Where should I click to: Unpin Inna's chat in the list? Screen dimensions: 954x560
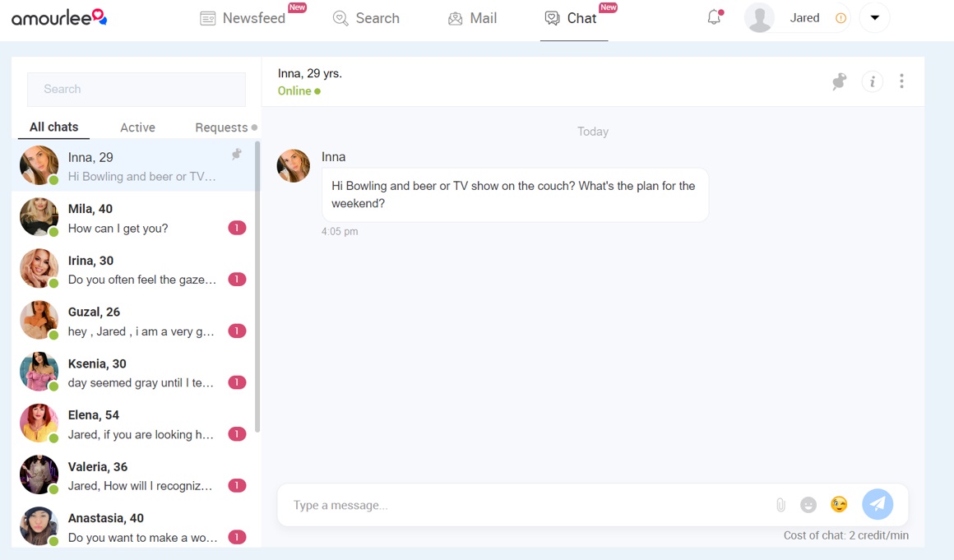[x=237, y=155]
